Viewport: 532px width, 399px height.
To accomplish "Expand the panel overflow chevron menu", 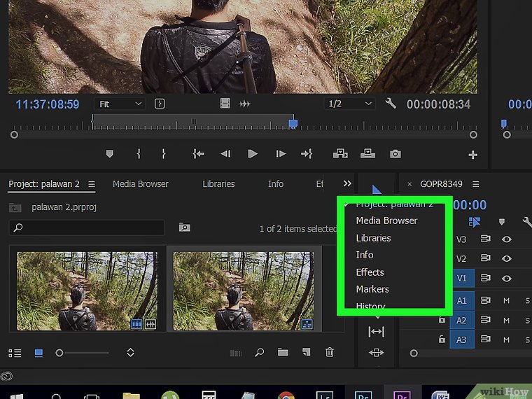I will pos(347,184).
